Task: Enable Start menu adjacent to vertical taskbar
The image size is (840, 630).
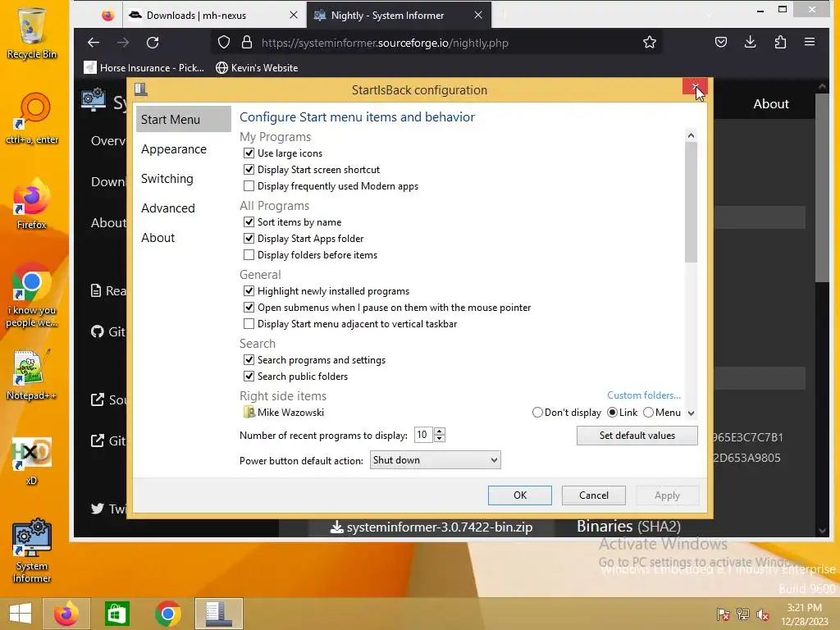Action: coord(249,323)
